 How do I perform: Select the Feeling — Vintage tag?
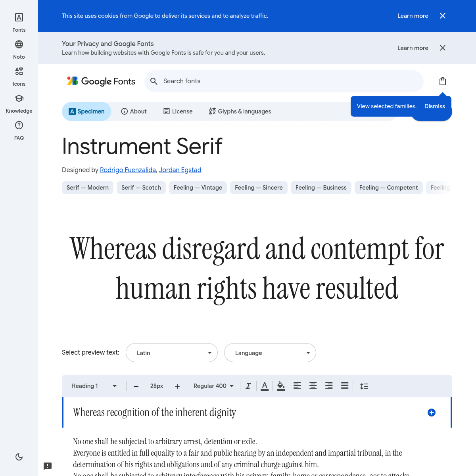pyautogui.click(x=198, y=188)
